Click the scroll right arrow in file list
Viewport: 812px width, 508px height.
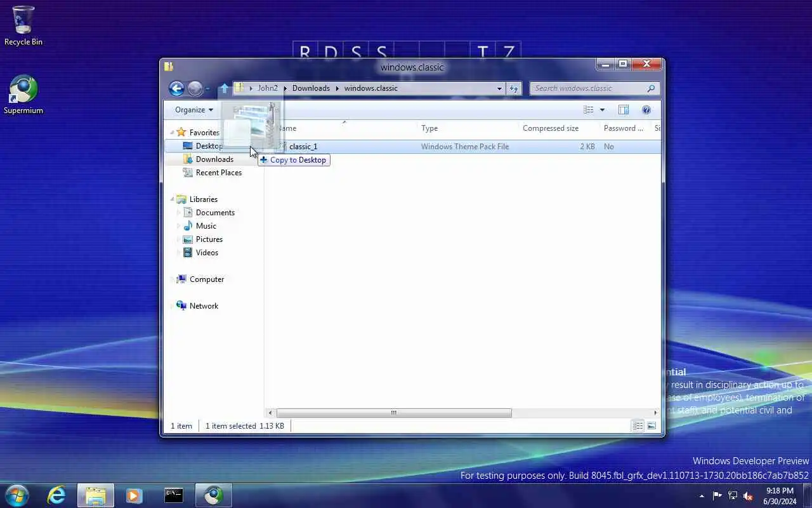pos(655,413)
